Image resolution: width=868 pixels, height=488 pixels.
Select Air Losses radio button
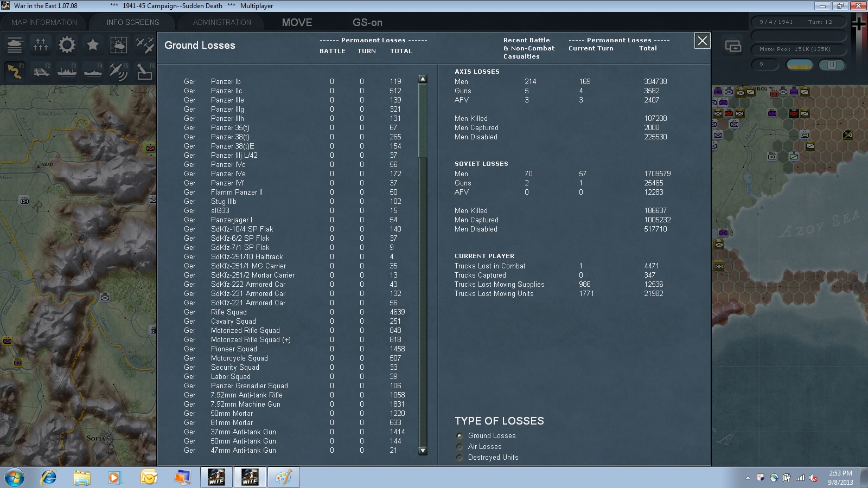(459, 447)
